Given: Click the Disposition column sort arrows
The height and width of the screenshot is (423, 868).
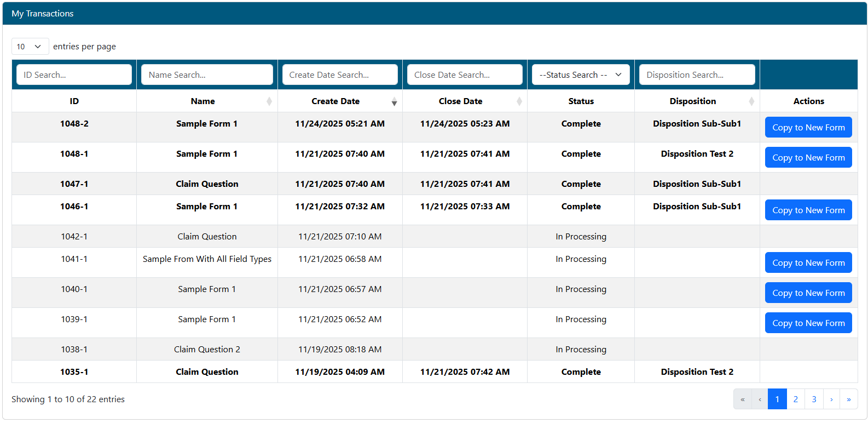Looking at the screenshot, I should 751,101.
